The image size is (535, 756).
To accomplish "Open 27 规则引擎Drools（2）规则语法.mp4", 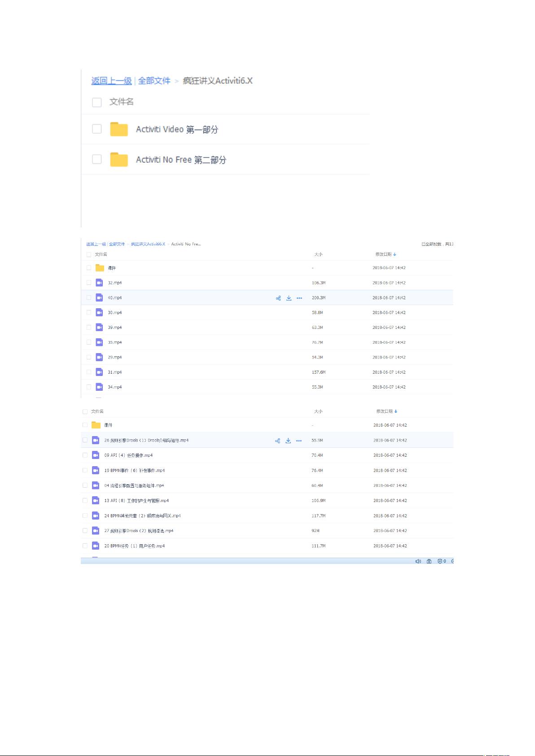I will (139, 531).
